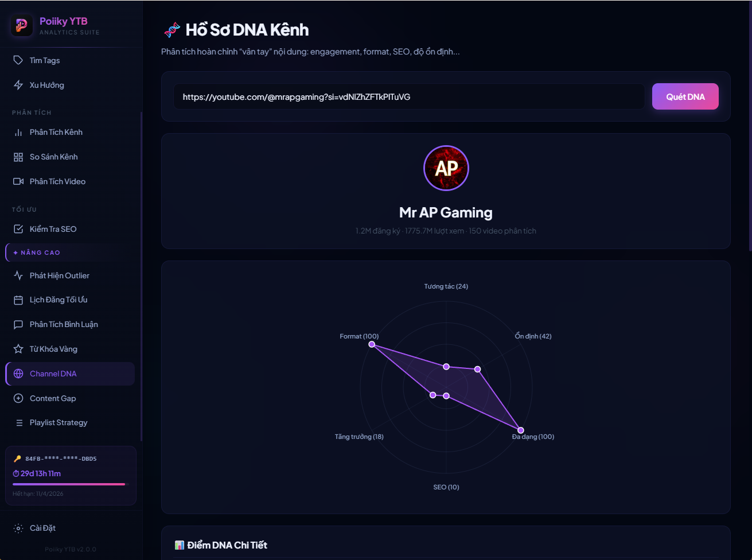
Task: Go to Playlist Strategy page
Action: tap(70, 423)
